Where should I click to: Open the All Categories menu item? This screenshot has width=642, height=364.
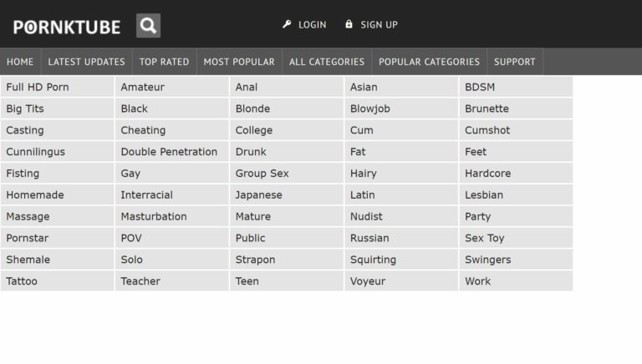(x=327, y=62)
